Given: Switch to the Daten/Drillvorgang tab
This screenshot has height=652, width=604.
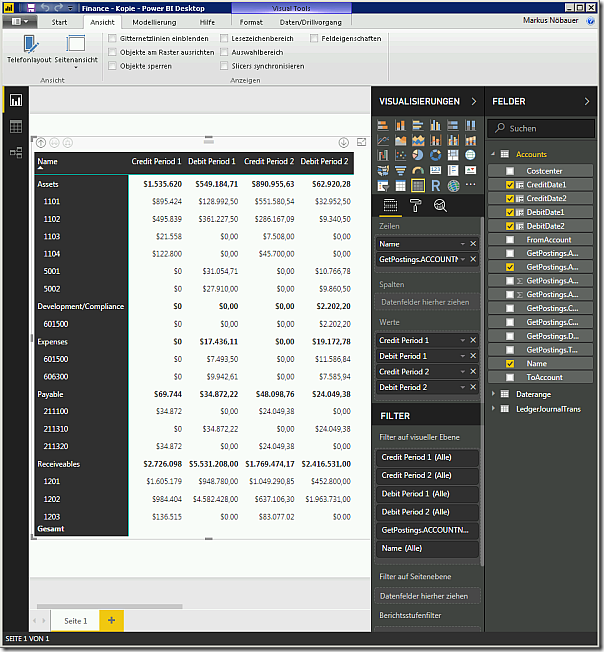Looking at the screenshot, I should coord(311,22).
